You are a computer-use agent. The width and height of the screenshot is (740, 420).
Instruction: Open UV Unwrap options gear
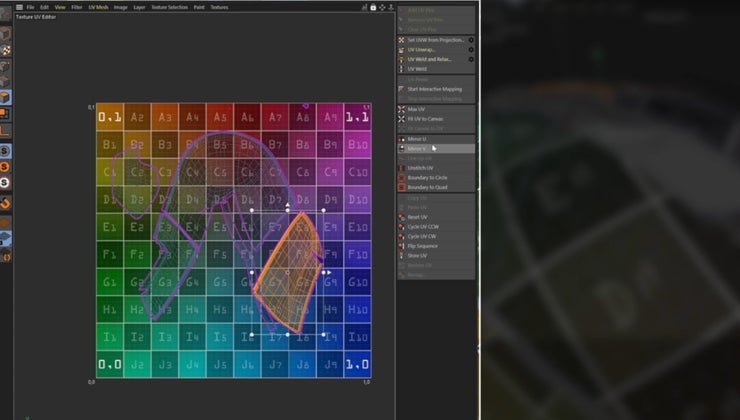pyautogui.click(x=471, y=50)
